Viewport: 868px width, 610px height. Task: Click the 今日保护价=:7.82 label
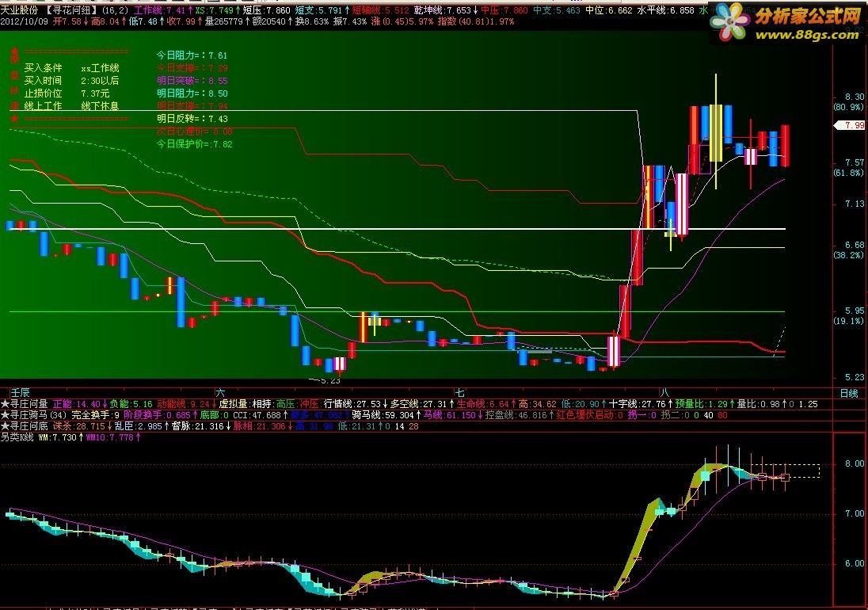[194, 144]
